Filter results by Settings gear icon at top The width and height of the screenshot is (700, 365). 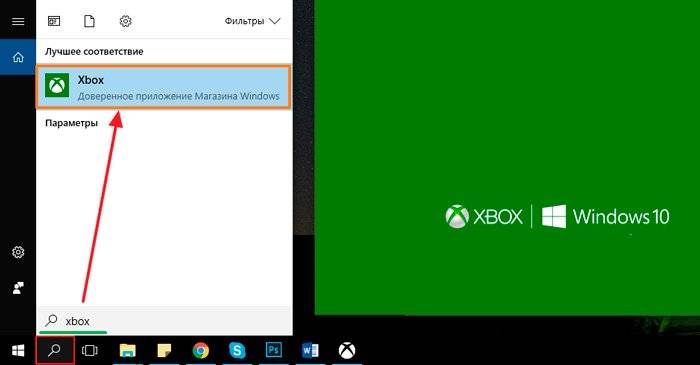125,21
